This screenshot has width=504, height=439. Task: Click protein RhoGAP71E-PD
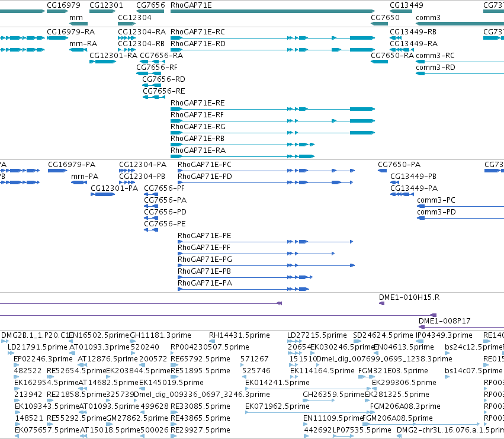tap(205, 177)
